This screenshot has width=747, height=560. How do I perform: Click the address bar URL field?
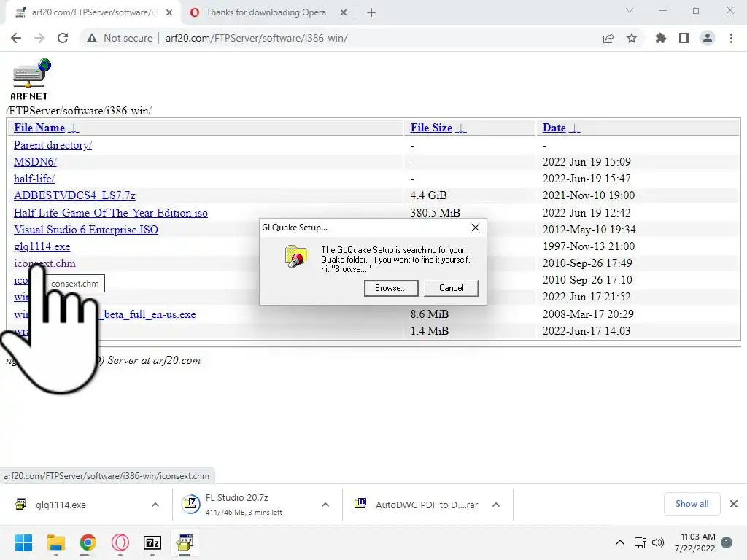(256, 38)
